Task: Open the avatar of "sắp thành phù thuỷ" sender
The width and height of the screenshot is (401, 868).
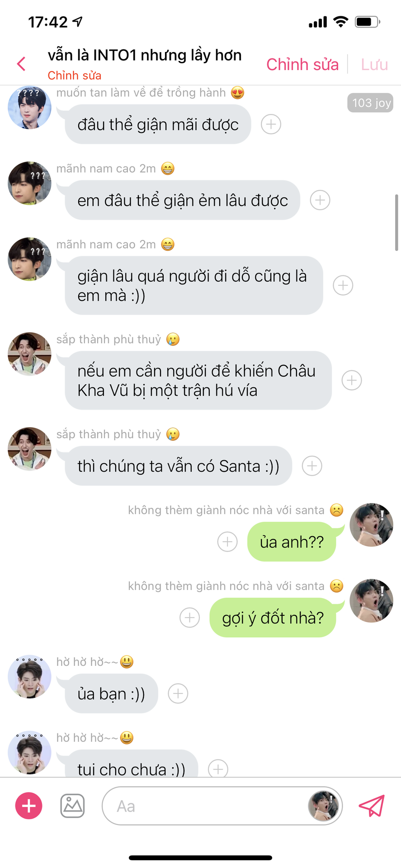Action: pyautogui.click(x=29, y=354)
